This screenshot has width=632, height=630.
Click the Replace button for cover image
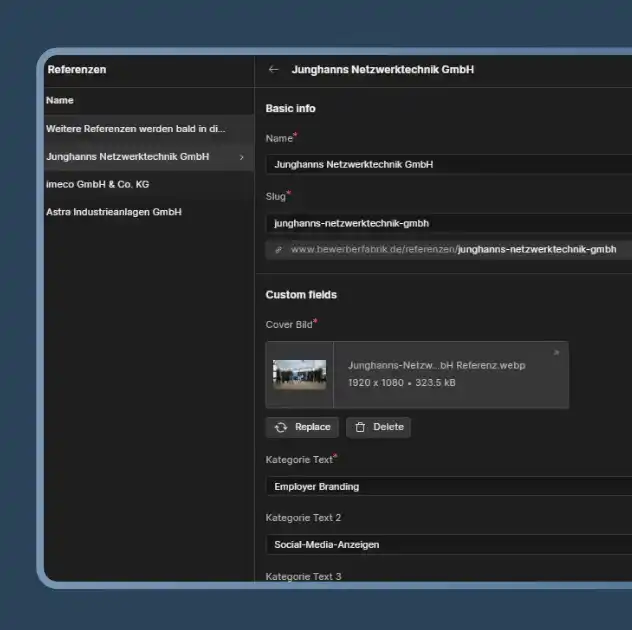tap(302, 427)
